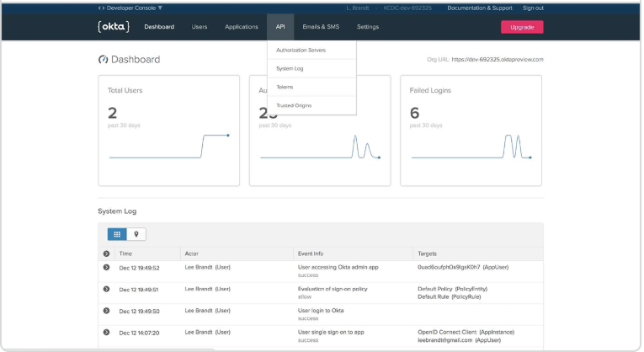Screen dimensions: 644x352
Task: Click the Sign out link
Action: 533,8
